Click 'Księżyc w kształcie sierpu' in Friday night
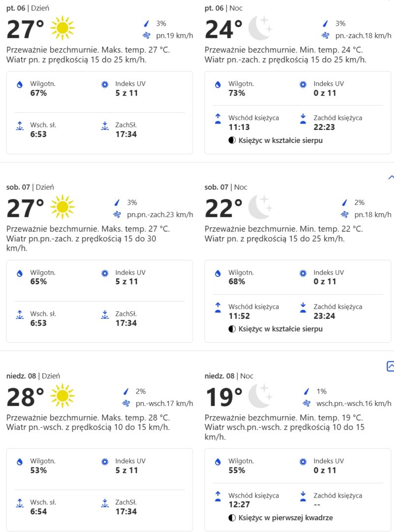Image resolution: width=394 pixels, height=532 pixels. pos(280,140)
